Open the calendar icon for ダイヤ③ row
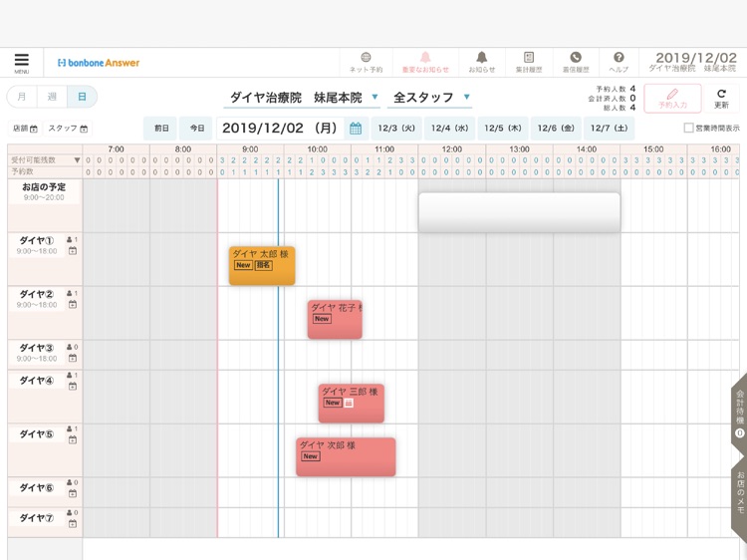747x560 pixels. click(x=73, y=359)
